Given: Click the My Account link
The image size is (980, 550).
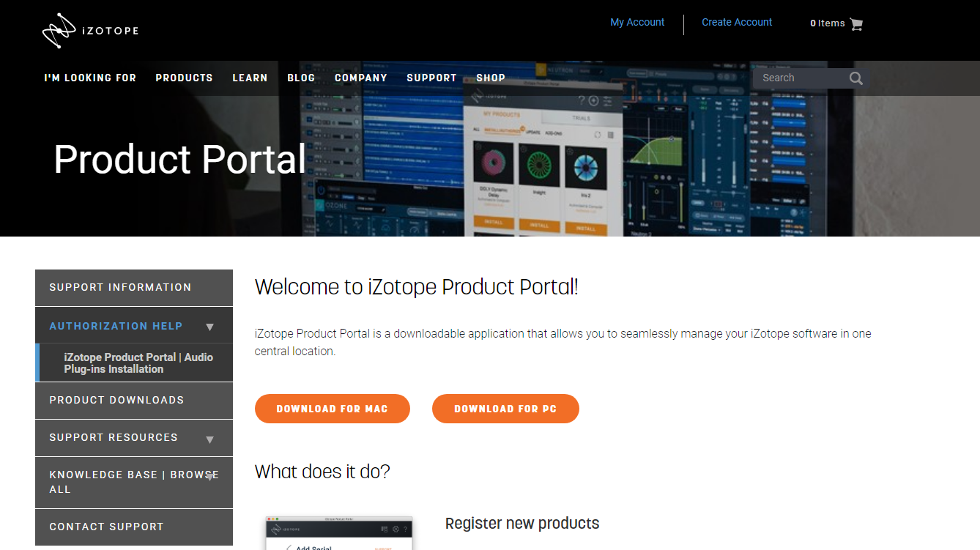Looking at the screenshot, I should click(x=637, y=22).
